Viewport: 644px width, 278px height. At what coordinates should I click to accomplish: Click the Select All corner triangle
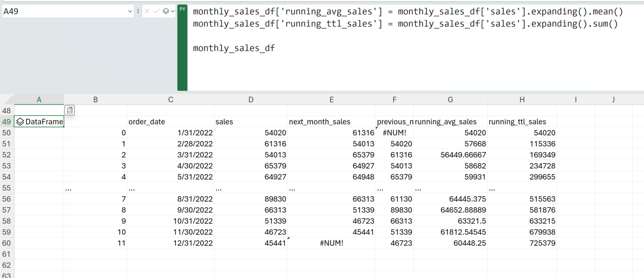7,99
